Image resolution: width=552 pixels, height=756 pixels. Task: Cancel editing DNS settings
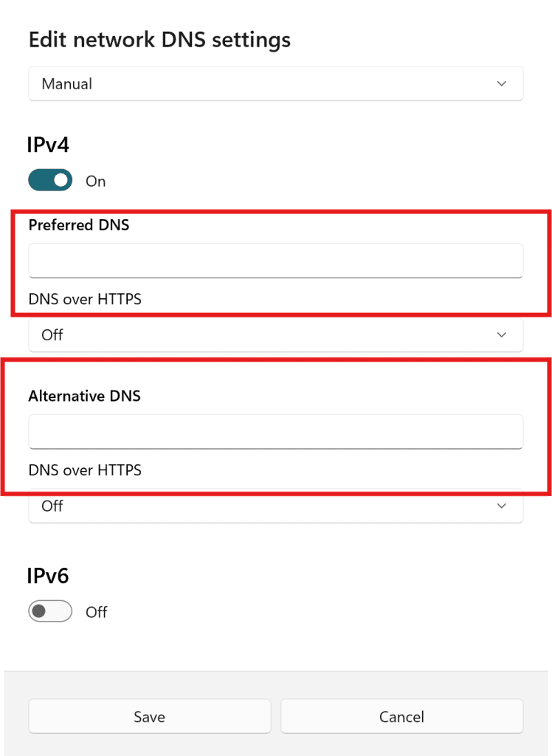[x=401, y=717]
